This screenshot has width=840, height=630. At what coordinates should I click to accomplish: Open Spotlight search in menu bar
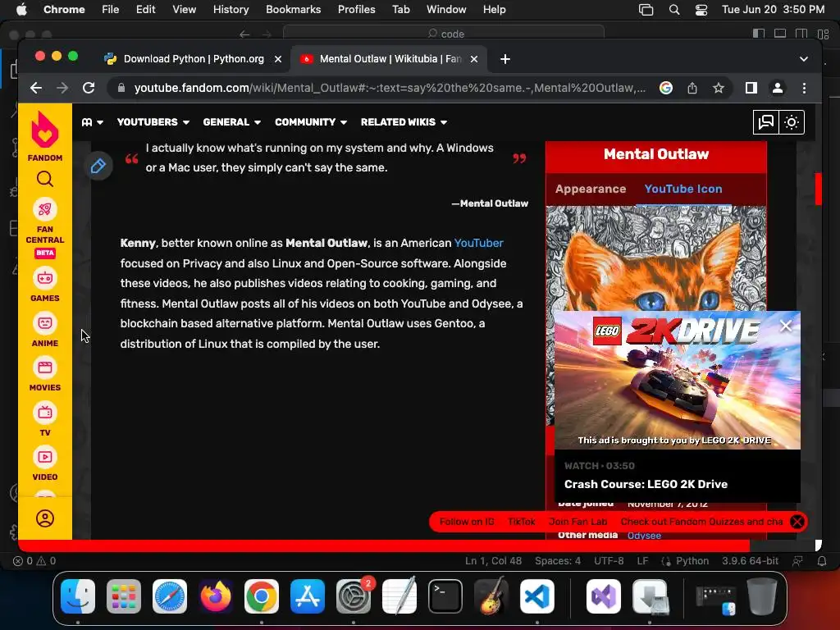(x=674, y=10)
